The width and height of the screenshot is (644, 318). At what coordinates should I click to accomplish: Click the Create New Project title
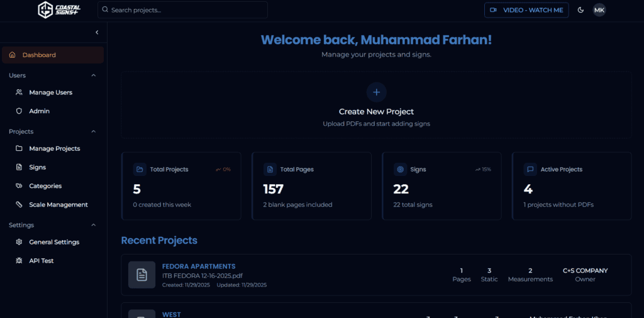[x=376, y=112]
